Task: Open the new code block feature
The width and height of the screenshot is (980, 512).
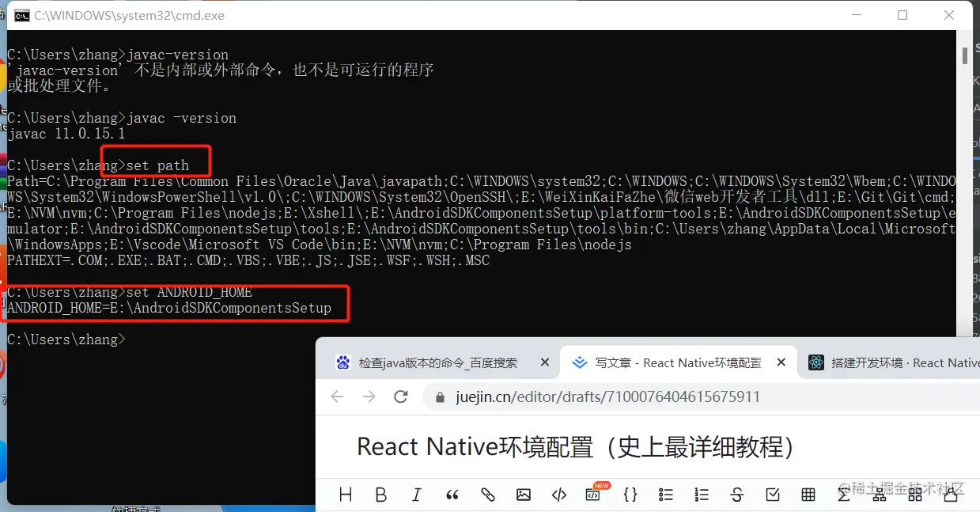Action: tap(594, 494)
